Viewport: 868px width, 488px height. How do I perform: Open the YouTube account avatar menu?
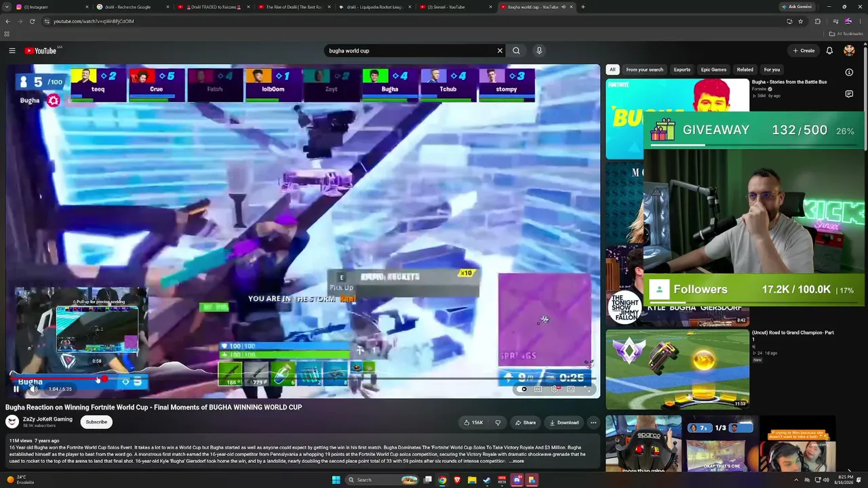coord(849,51)
